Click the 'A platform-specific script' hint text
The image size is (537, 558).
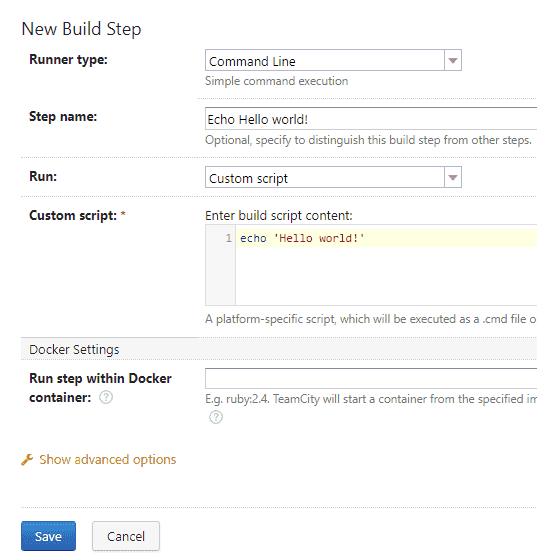tap(371, 319)
